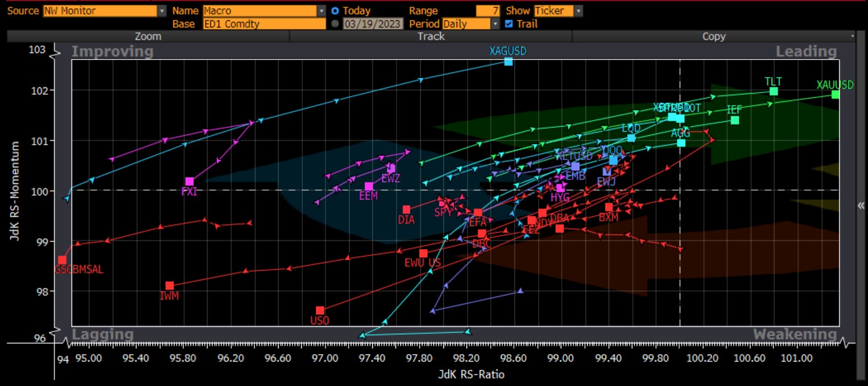Open the Show Ticker dropdown
Screen dimensions: 868x386
click(578, 10)
